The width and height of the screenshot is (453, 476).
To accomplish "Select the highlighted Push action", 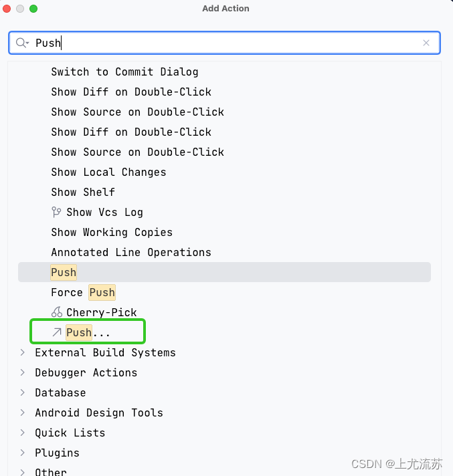I will point(64,272).
